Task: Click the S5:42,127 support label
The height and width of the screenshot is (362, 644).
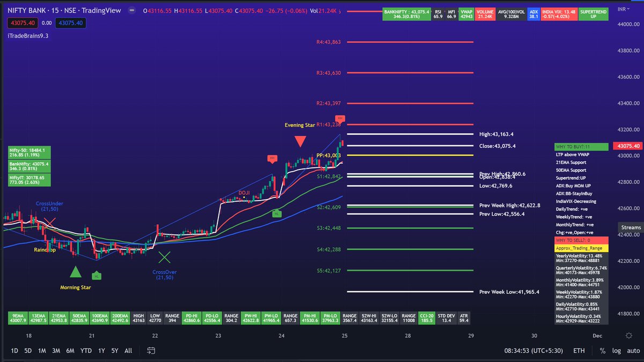Action: (x=328, y=270)
